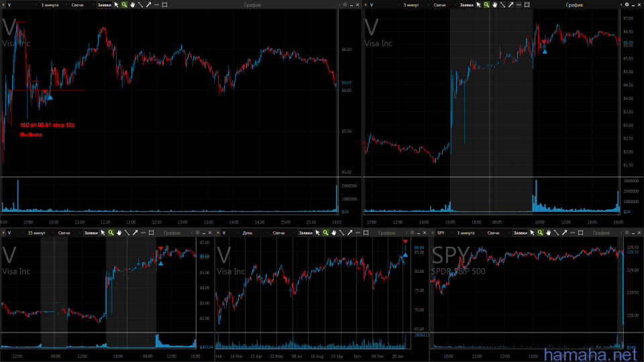Select the rectangle tool in the SPY chart
The image size is (644, 362).
581,233
